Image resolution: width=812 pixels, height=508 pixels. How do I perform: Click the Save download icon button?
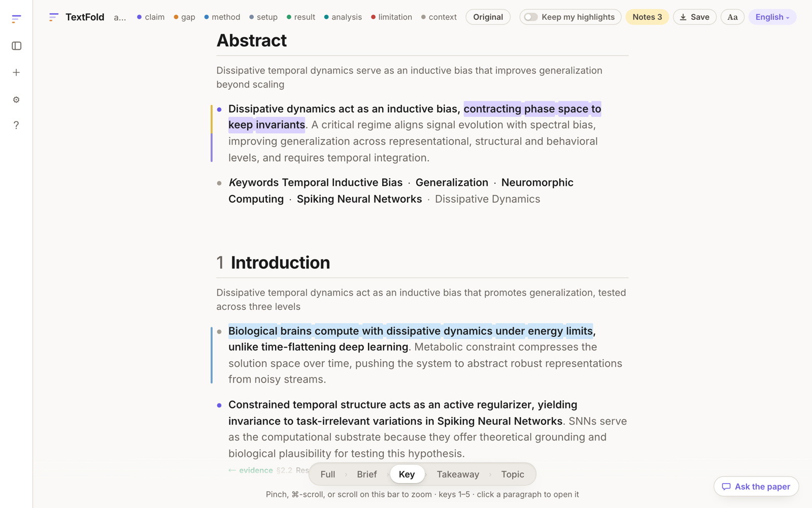tap(694, 17)
